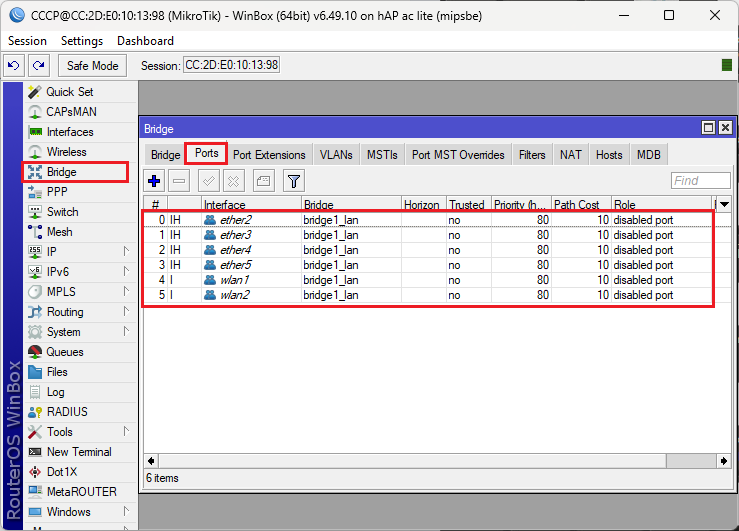Switch to the Bridge tab
The width and height of the screenshot is (739, 531).
(165, 155)
